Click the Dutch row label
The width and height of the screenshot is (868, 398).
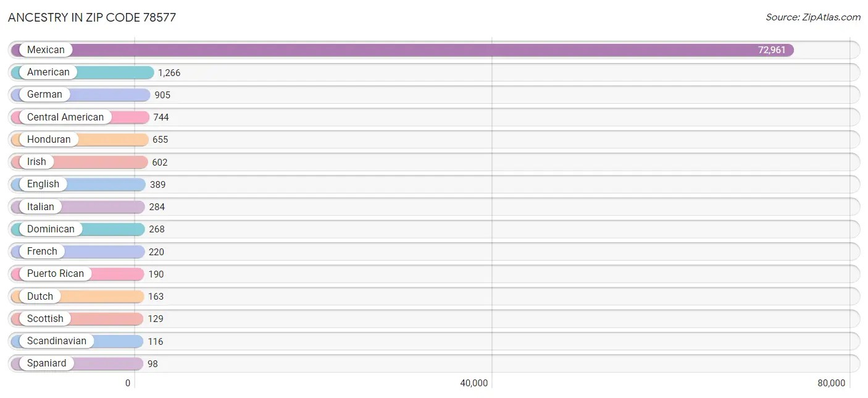coord(39,296)
